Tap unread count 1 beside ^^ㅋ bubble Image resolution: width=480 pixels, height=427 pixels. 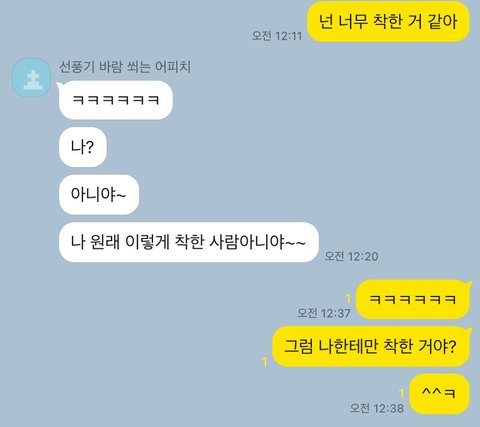402,393
